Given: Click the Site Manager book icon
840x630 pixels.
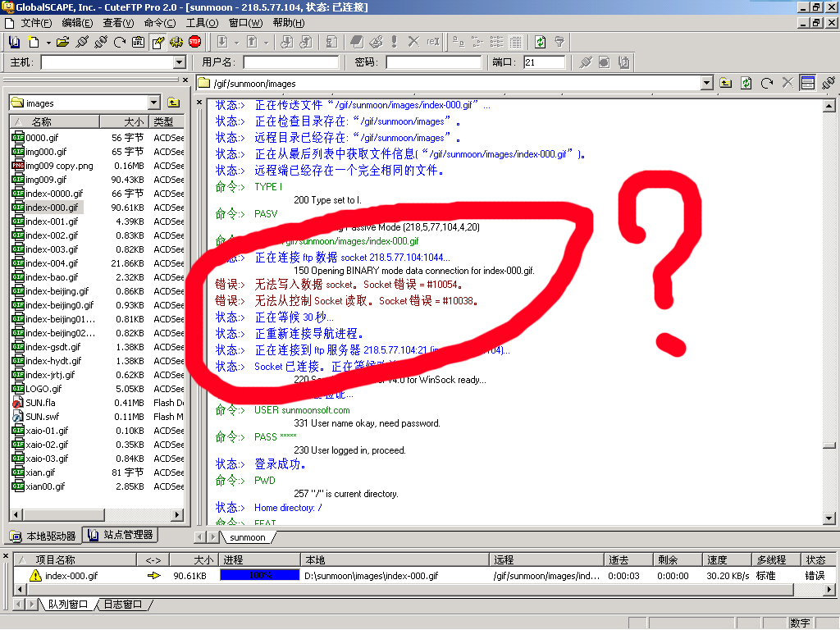Looking at the screenshot, I should 14,41.
